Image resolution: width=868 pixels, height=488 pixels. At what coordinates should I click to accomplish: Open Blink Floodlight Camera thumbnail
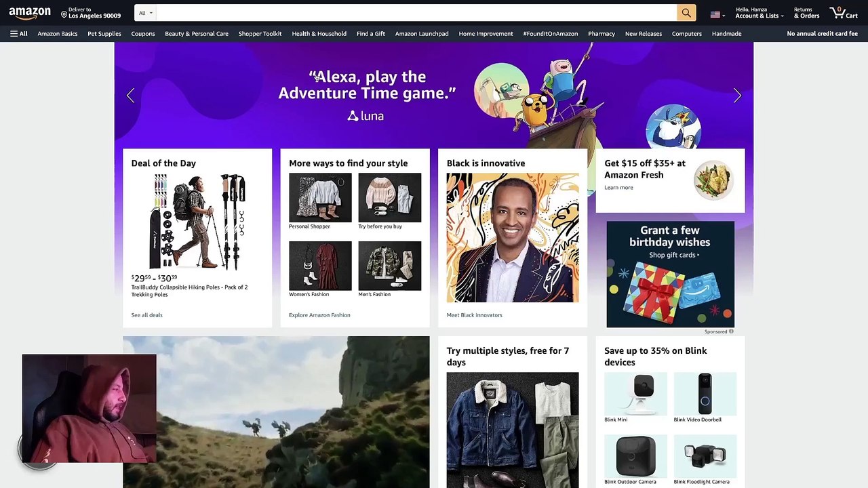(x=705, y=456)
